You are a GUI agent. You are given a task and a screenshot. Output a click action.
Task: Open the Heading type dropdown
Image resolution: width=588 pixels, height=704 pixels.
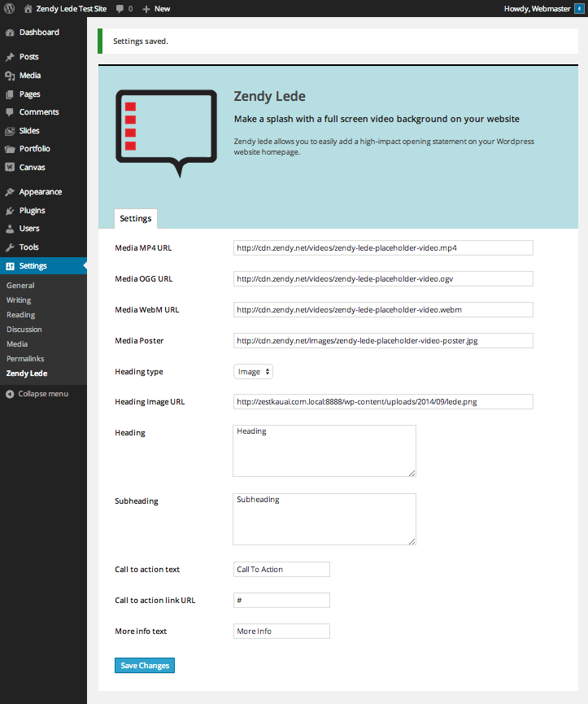[253, 372]
